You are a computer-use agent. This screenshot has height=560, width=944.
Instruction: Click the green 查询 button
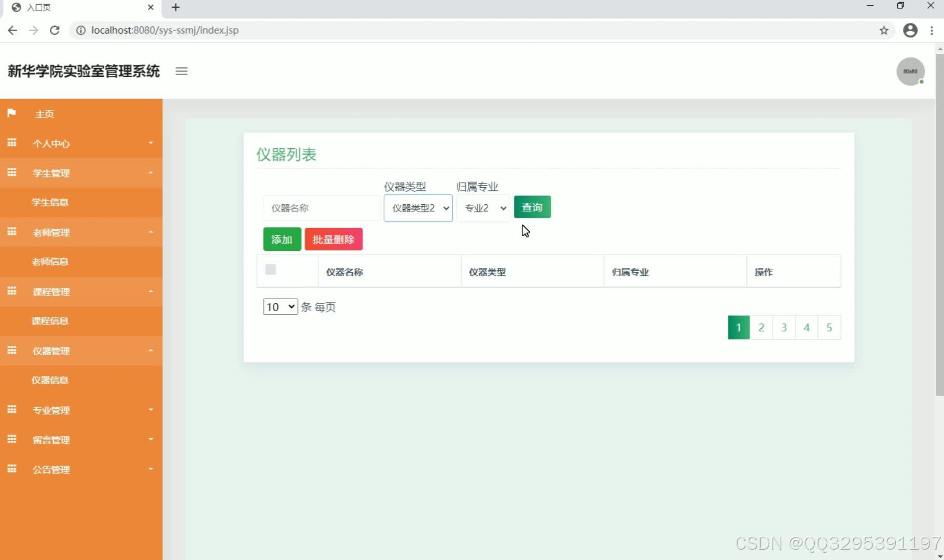pos(532,207)
